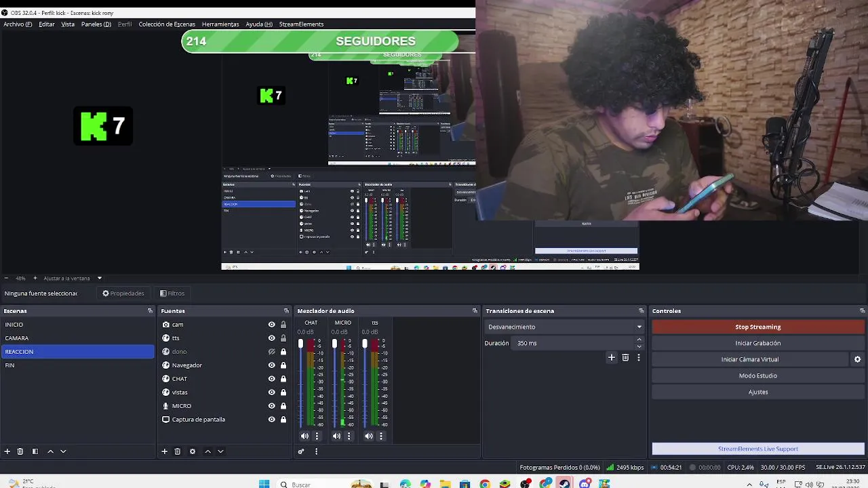Image resolution: width=868 pixels, height=488 pixels.
Task: Mute the CHAT audio channel
Action: (x=304, y=436)
